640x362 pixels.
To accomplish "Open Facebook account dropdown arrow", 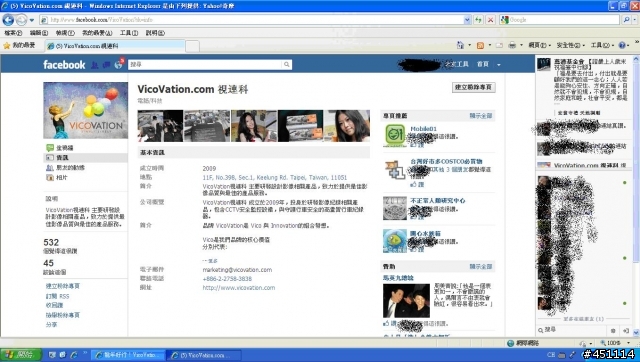I will (498, 64).
